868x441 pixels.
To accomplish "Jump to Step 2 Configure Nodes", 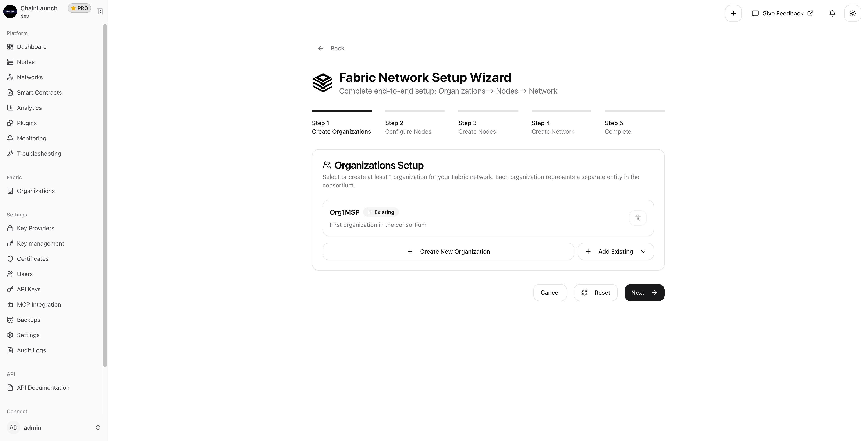I will tap(408, 127).
